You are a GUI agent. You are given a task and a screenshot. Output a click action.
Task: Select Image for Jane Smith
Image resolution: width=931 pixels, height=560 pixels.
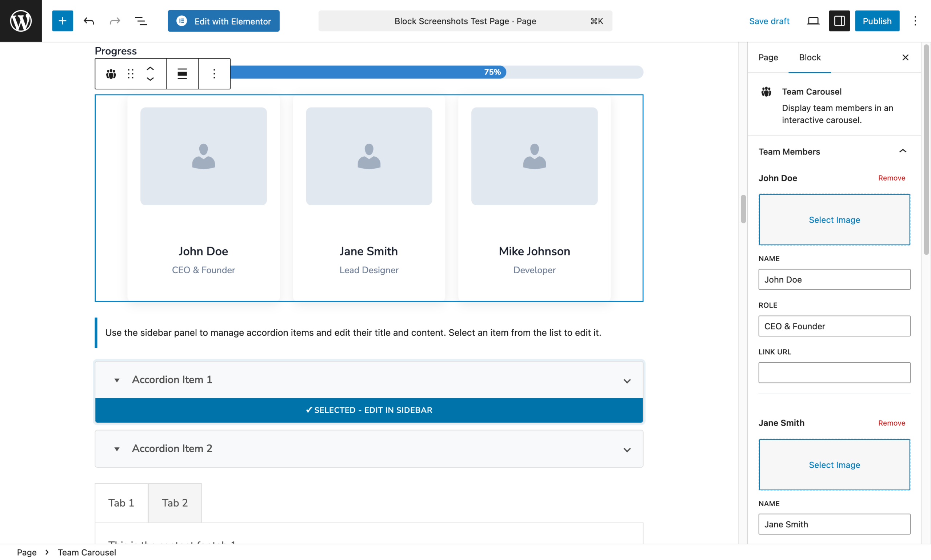[834, 464]
